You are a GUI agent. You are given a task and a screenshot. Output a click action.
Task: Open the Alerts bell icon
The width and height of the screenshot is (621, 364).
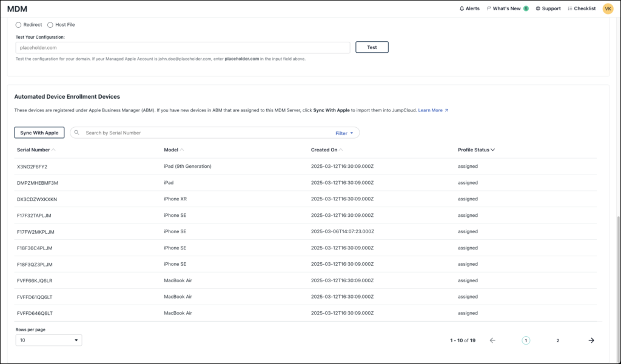[x=462, y=8]
